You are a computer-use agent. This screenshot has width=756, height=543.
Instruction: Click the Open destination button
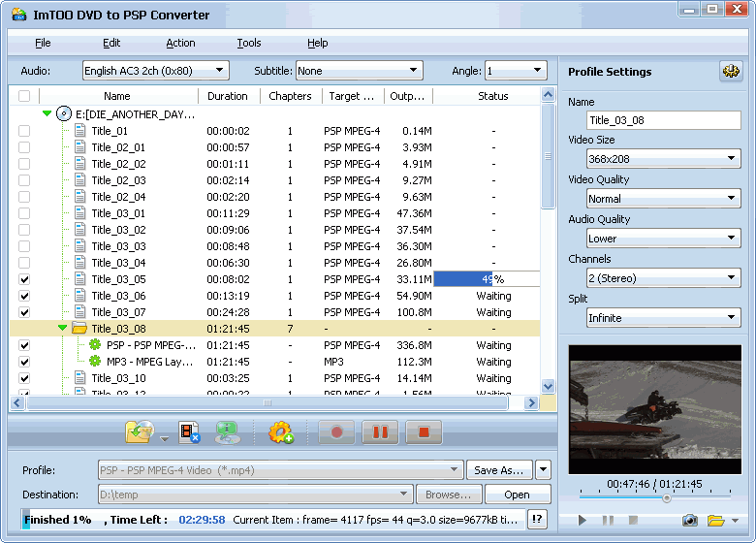click(x=517, y=495)
